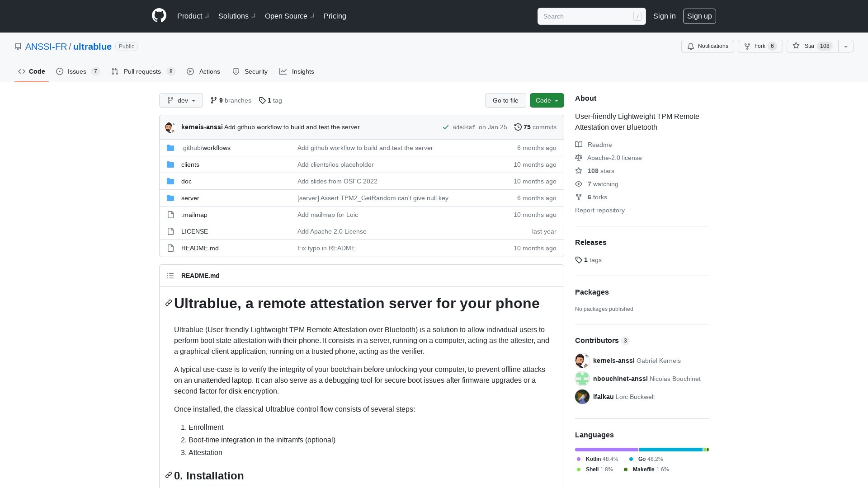Open the Readme link in About
The image size is (868, 488).
(594, 145)
